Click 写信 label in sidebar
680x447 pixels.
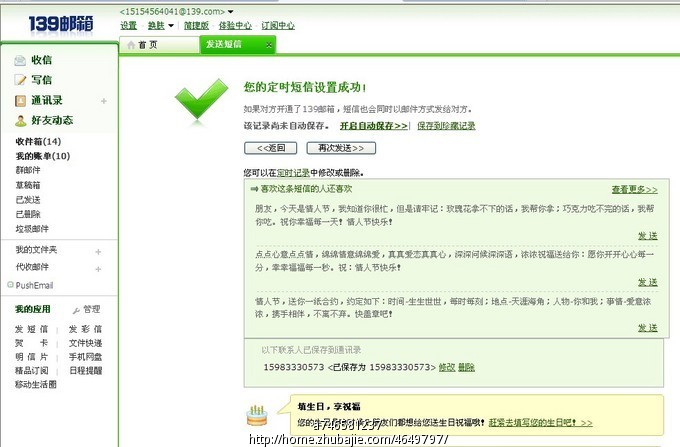(42, 80)
